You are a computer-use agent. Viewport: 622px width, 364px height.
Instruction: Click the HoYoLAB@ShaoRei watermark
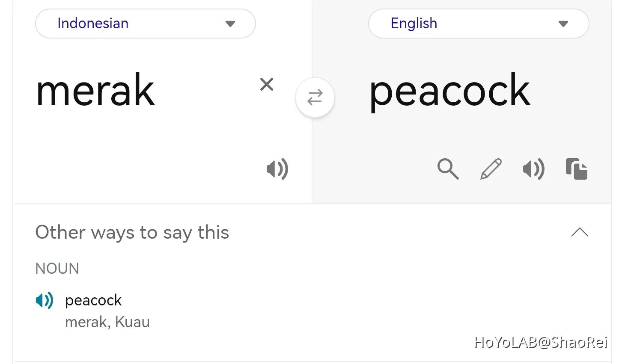[x=541, y=342]
